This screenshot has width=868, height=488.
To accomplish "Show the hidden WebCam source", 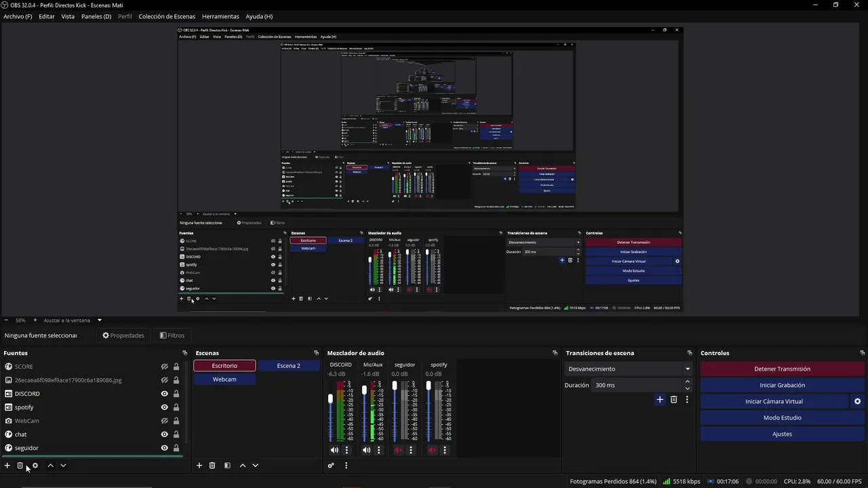I will pos(164,421).
